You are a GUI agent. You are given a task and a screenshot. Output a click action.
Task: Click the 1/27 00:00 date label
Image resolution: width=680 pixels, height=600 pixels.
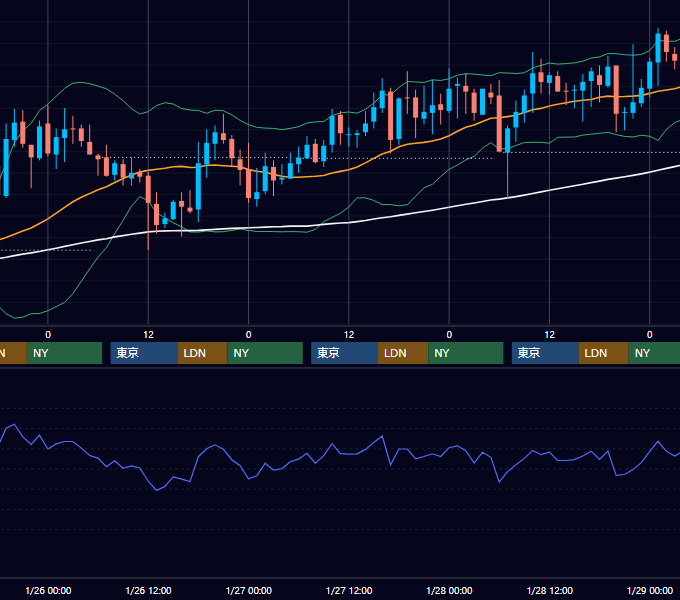[249, 590]
